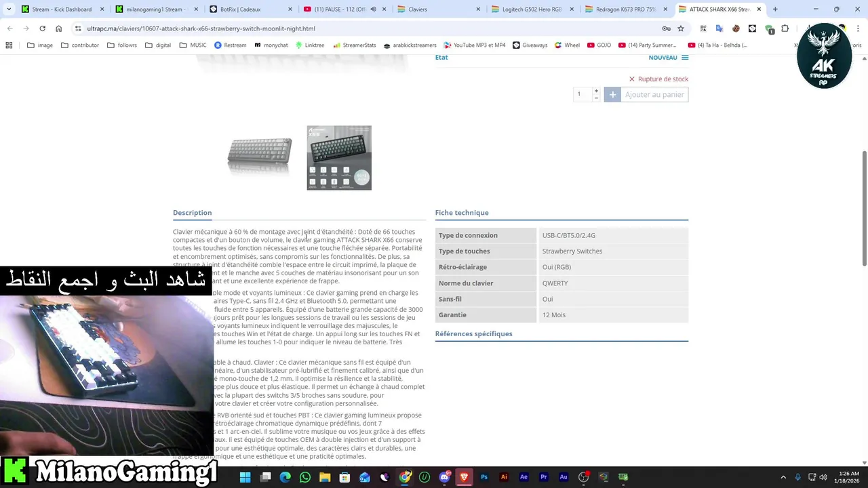
Task: Open Discord from the taskbar
Action: point(445,477)
